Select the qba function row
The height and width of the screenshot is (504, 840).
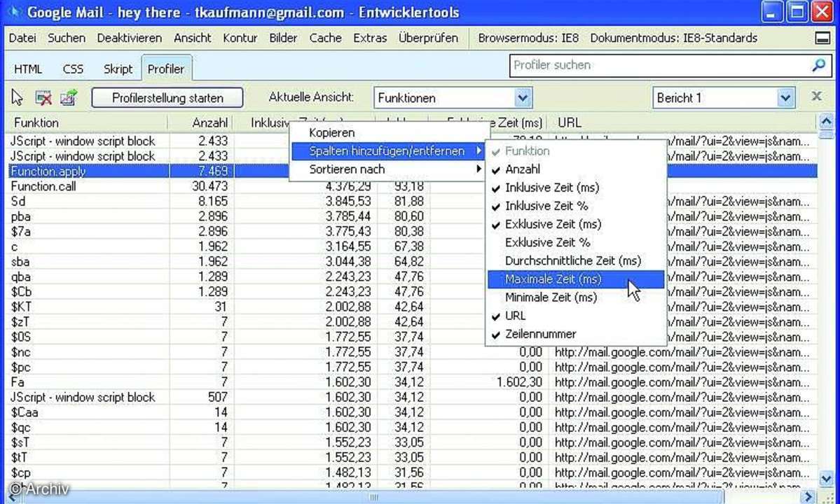tap(413, 276)
